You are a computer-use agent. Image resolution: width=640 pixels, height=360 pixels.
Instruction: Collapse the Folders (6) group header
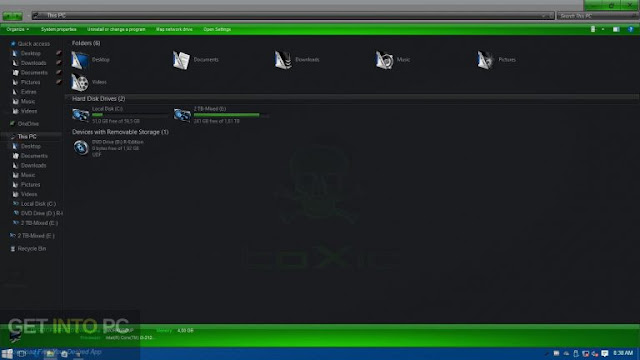(x=86, y=43)
